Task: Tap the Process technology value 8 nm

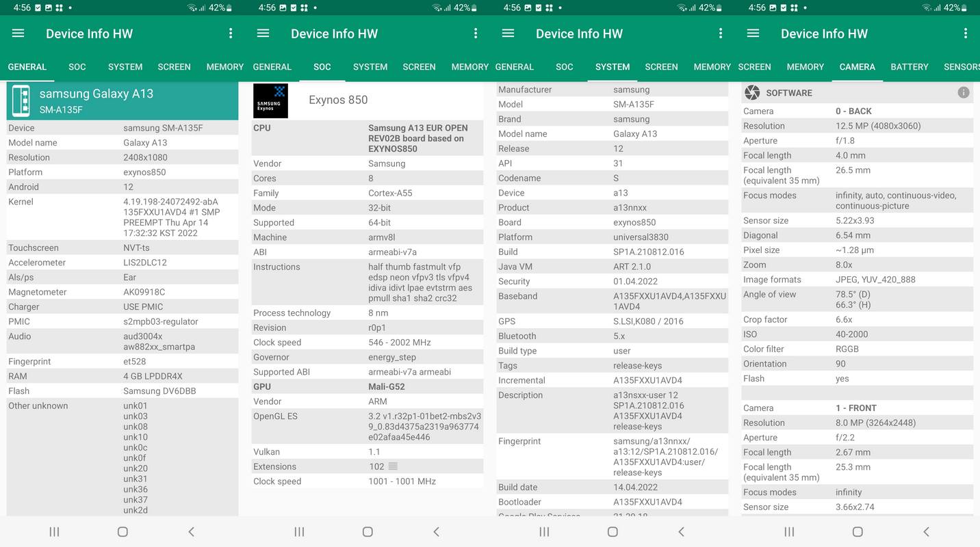Action: [378, 312]
